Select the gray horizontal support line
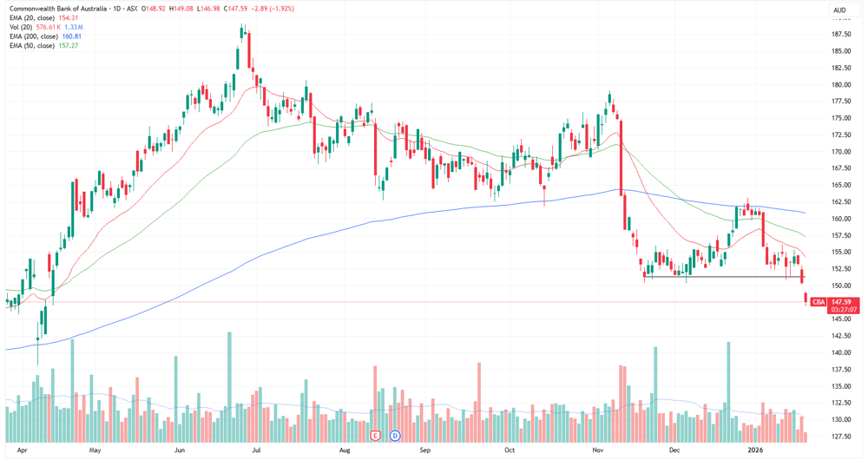 [x=725, y=276]
